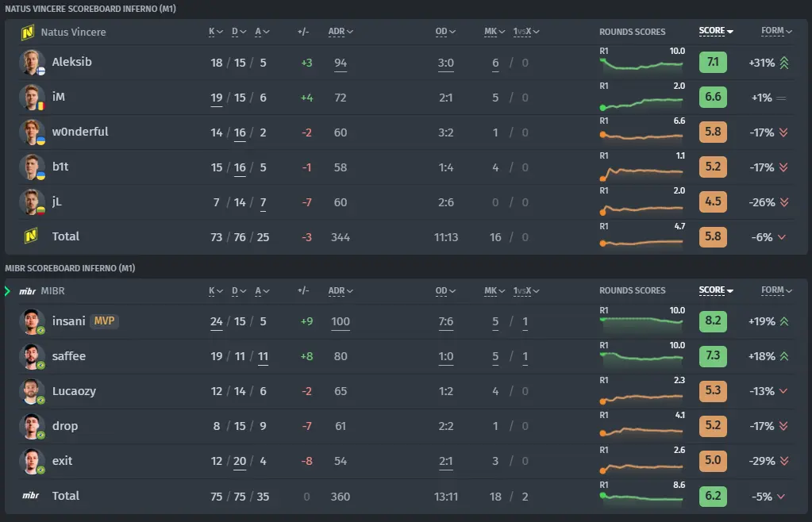Click iM's neutral form indicator icon
812x522 pixels.
tap(782, 98)
